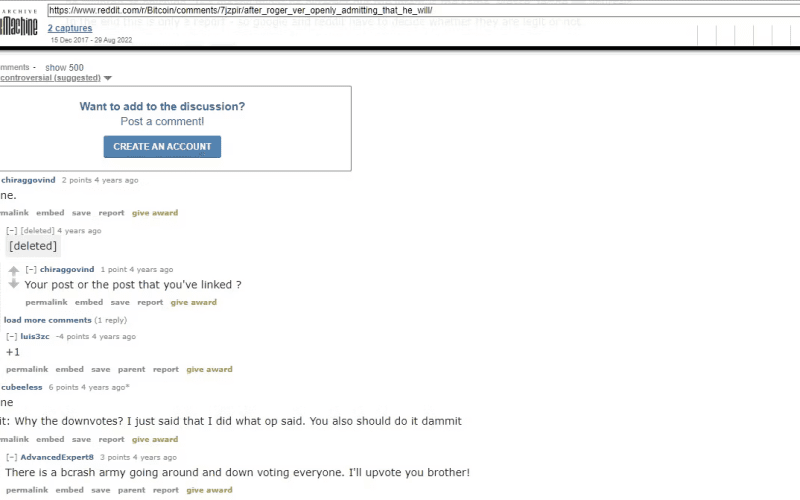The width and height of the screenshot is (800, 500).
Task: Open the controversial (suggested) sort dropdown
Action: [x=56, y=78]
